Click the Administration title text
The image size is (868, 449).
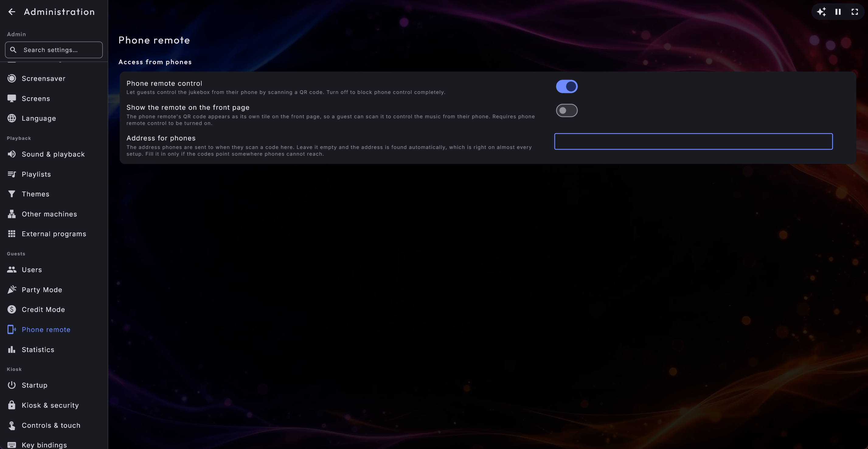pyautogui.click(x=59, y=12)
